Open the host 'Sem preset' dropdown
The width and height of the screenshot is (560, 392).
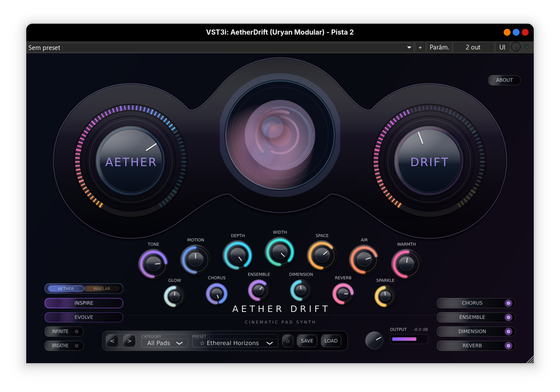(x=220, y=47)
